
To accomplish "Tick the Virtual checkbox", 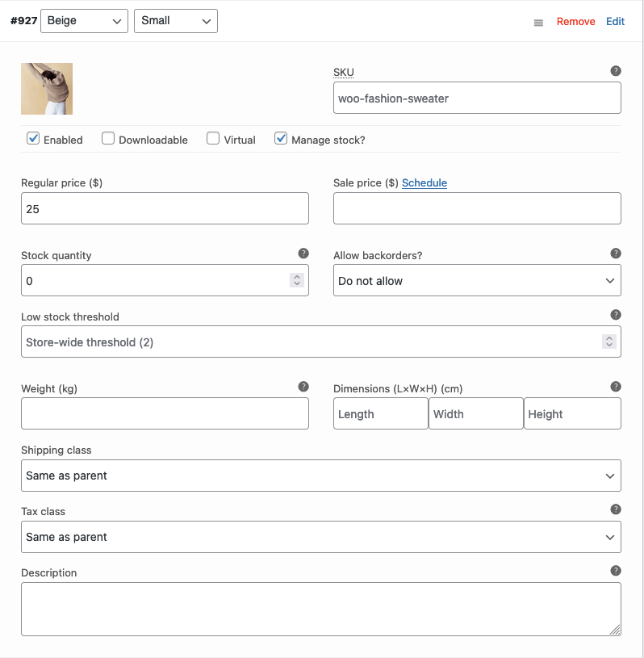I will [213, 139].
